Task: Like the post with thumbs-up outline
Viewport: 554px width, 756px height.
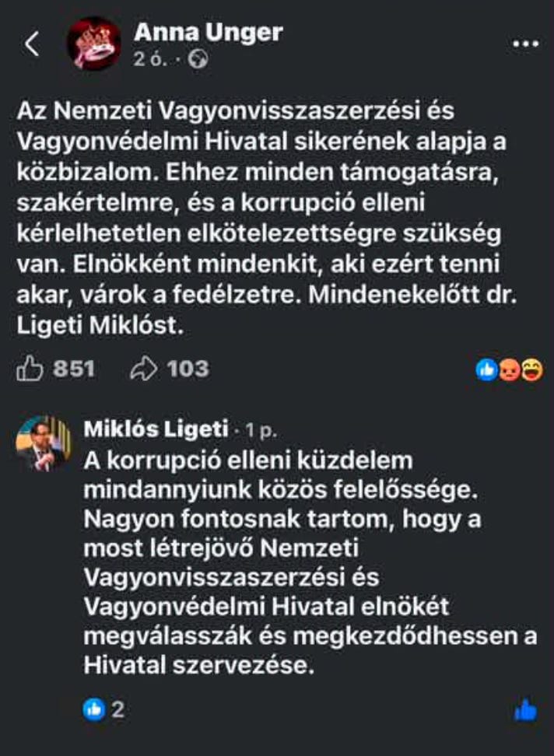Action: point(30,369)
